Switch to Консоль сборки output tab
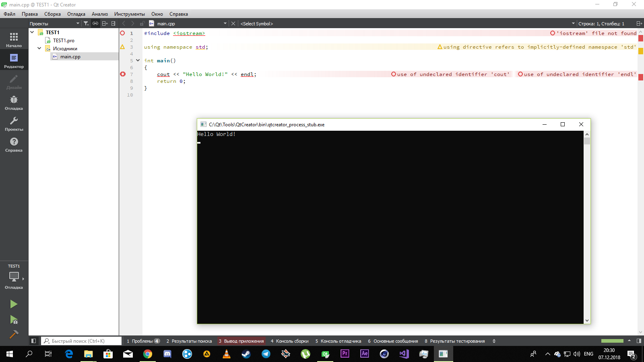The image size is (644, 362). [x=289, y=341]
